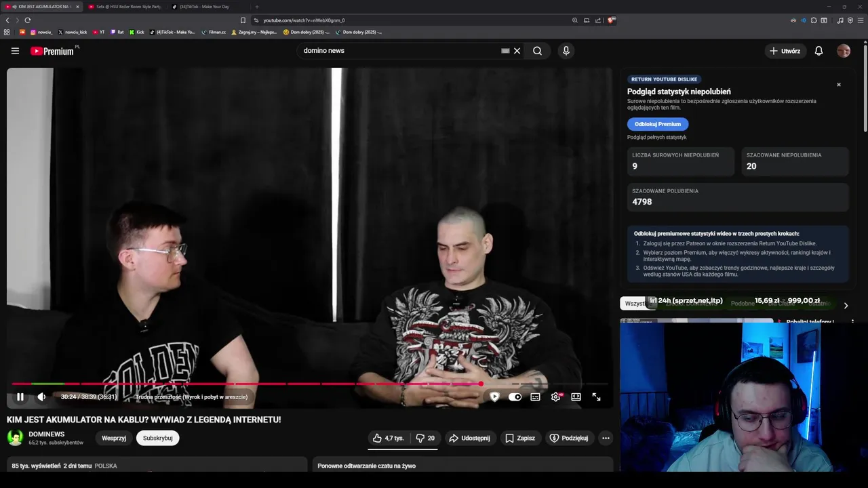Open the DOMINEWS channel avatar
The width and height of the screenshot is (868, 488).
tap(15, 438)
